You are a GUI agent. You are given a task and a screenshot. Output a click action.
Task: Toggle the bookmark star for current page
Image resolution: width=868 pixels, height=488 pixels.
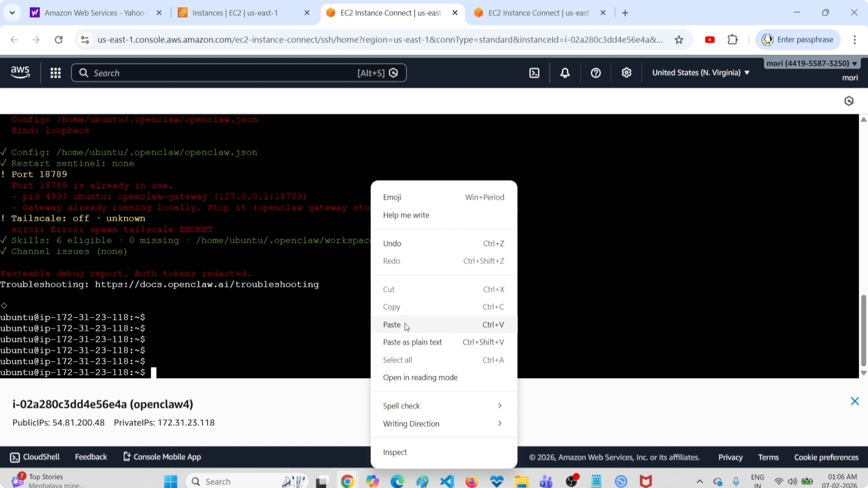tap(679, 39)
